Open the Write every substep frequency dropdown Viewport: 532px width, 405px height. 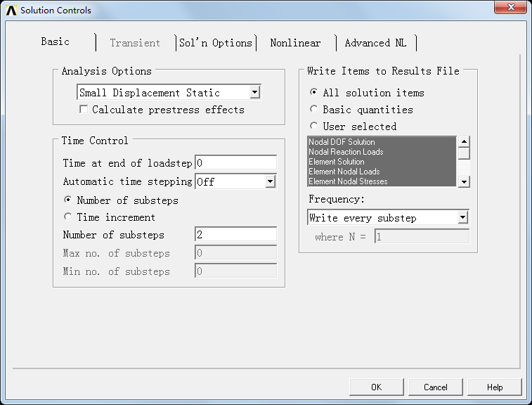[x=462, y=218]
